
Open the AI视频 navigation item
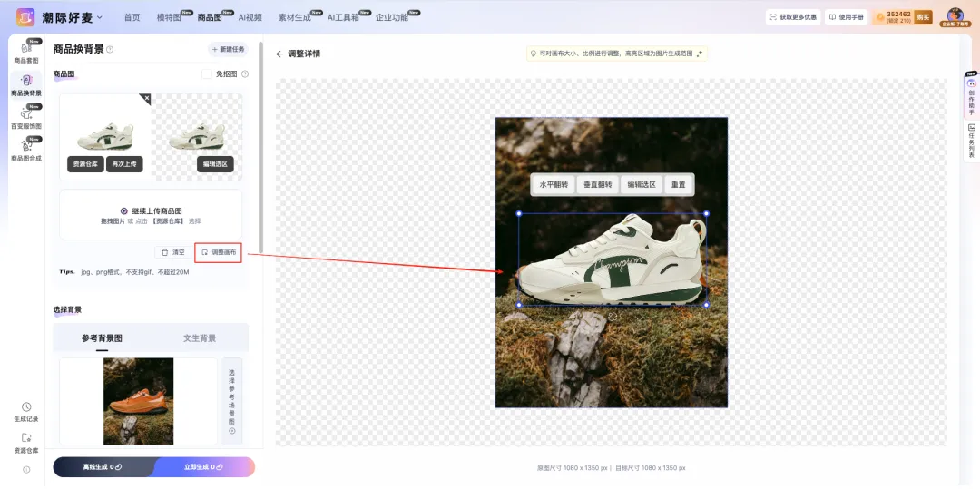click(x=250, y=17)
